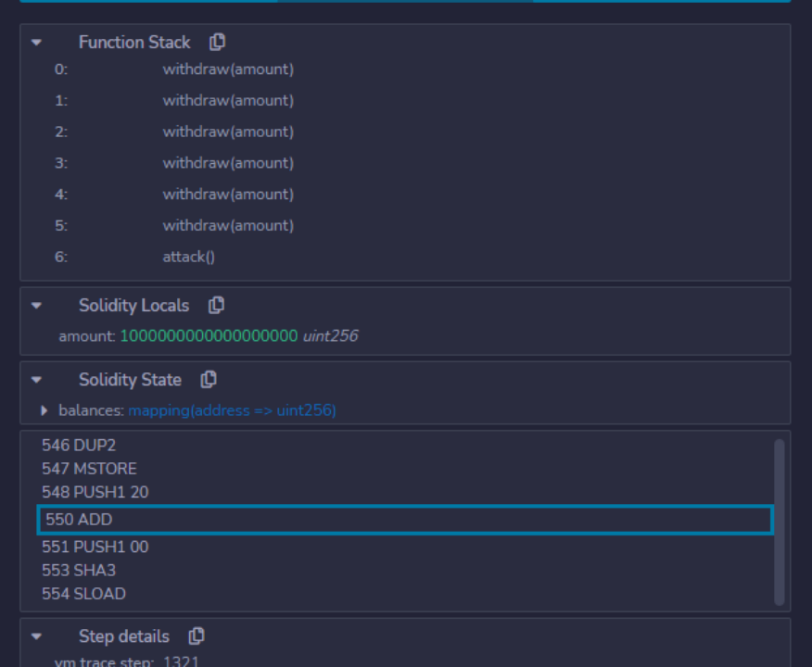The width and height of the screenshot is (812, 667).
Task: Click the mapping(address => uint256) type
Action: (x=232, y=410)
